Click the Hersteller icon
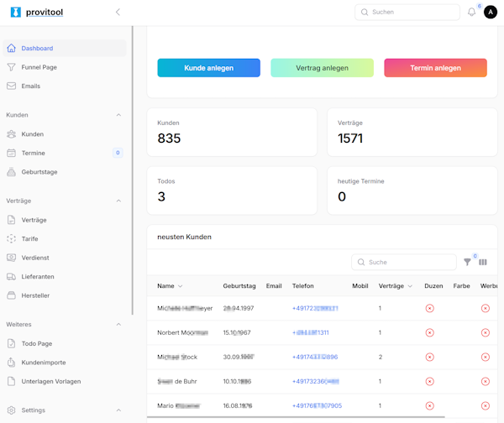 [x=11, y=295]
